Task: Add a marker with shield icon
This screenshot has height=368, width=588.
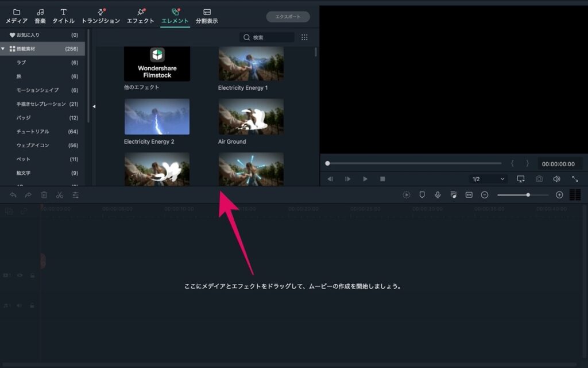Action: pos(422,195)
